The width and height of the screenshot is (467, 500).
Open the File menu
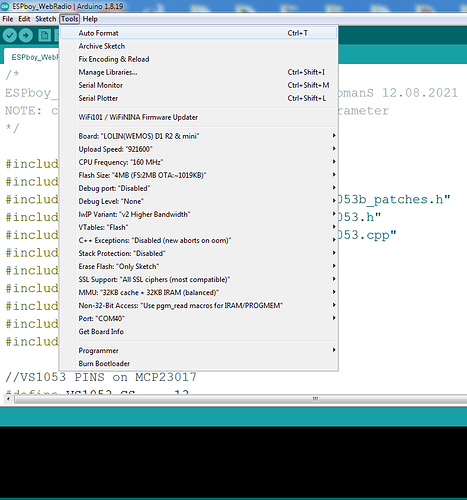tap(8, 19)
